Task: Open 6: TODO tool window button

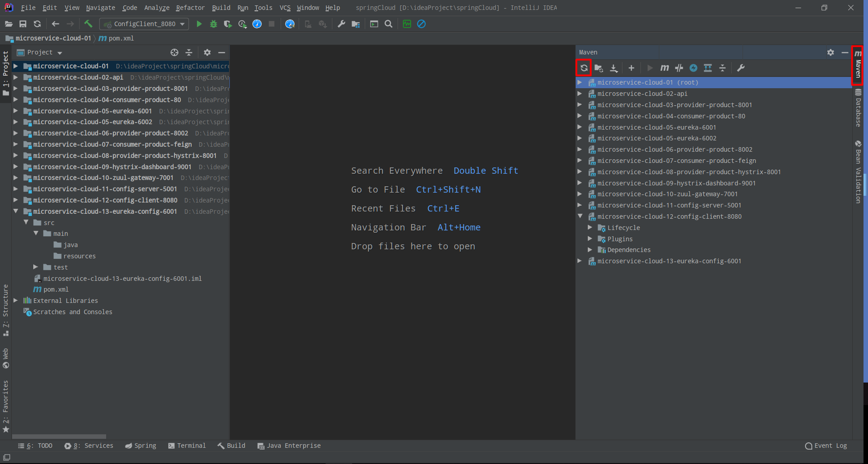Action: point(35,446)
